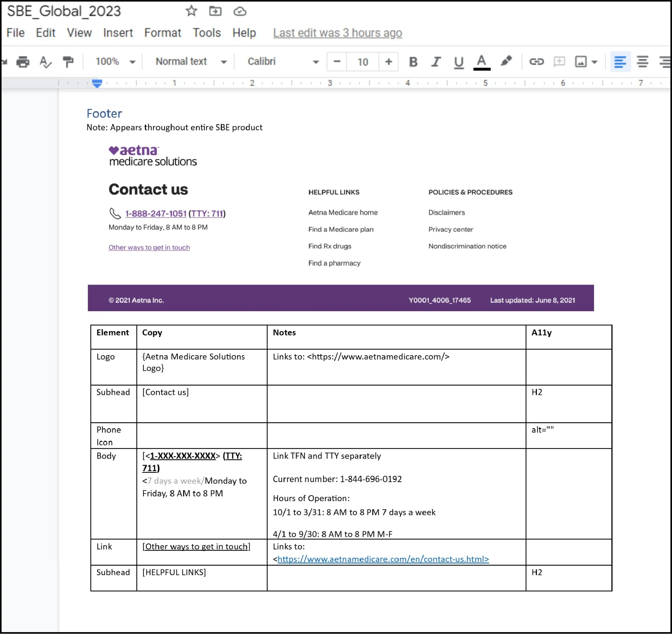
Task: Open the zoom 100% dropdown
Action: [115, 61]
